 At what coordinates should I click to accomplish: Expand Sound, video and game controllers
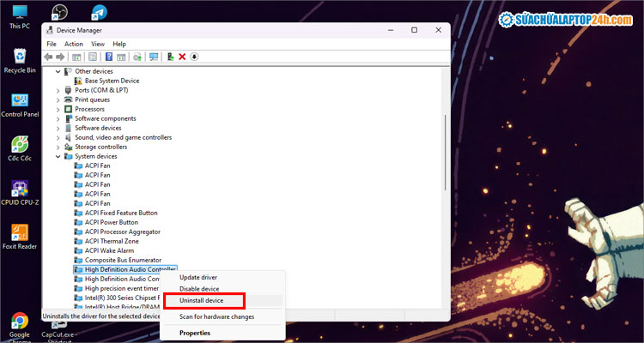(58, 137)
